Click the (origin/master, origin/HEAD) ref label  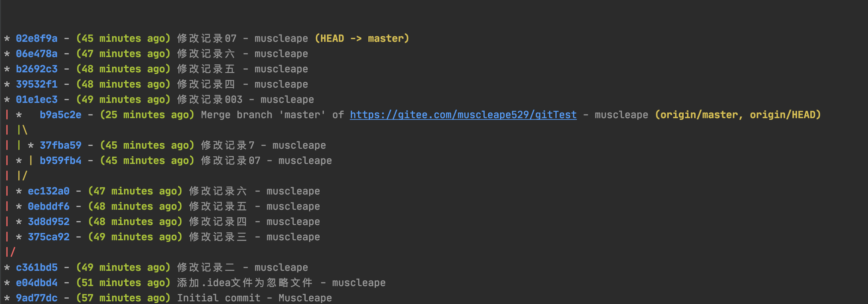click(738, 115)
